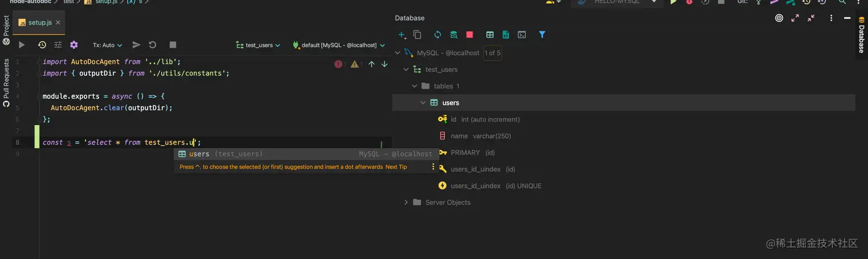Go to previous highlighted error up arrow
The image size is (868, 259).
[x=371, y=64]
